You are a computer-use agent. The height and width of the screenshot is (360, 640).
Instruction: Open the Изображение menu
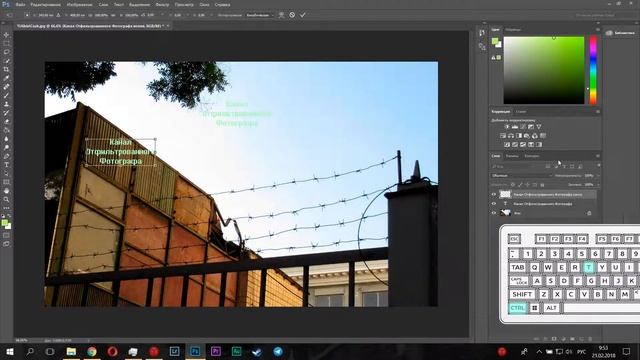pyautogui.click(x=80, y=5)
